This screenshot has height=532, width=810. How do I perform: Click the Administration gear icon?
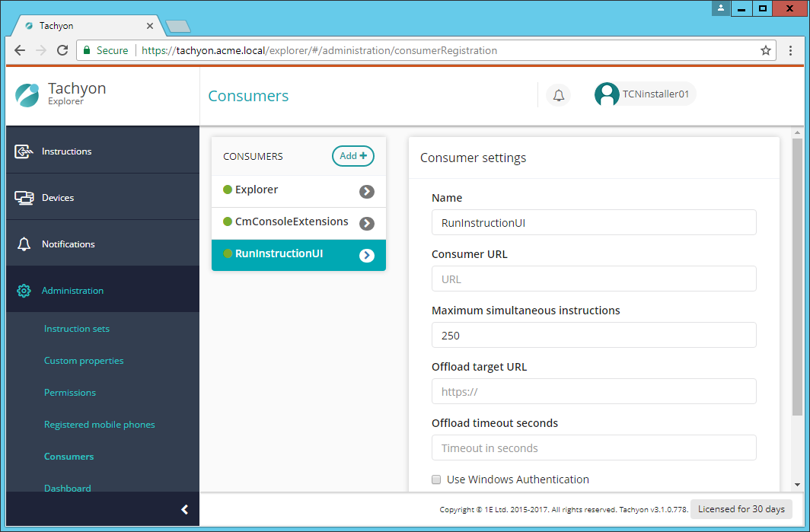[x=24, y=291]
